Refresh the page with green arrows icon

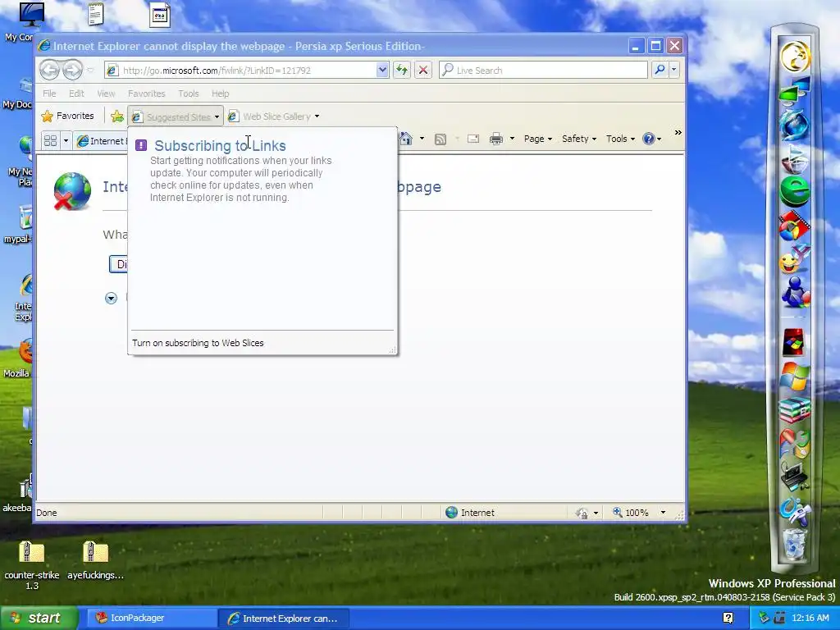pos(402,71)
